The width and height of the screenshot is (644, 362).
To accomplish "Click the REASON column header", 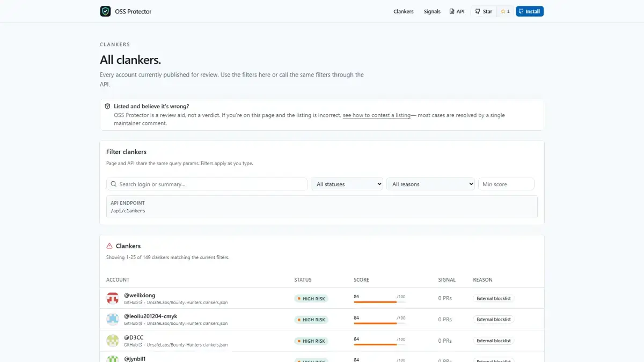I will 482,280.
